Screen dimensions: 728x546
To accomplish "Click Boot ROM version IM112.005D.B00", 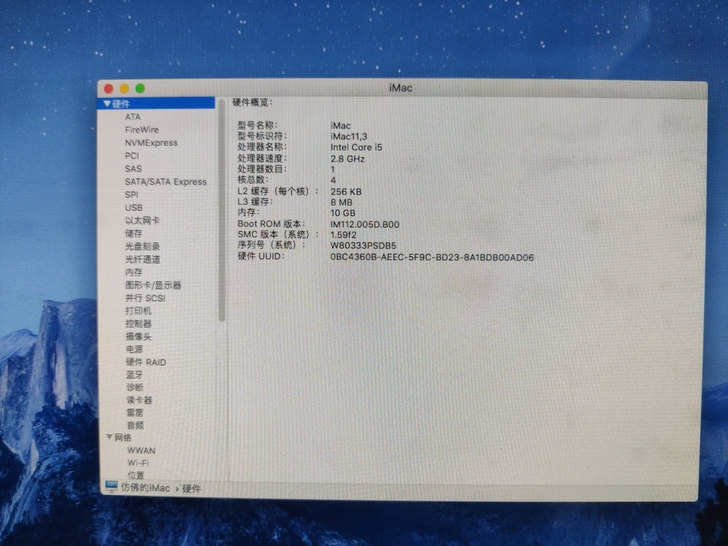I will (364, 224).
